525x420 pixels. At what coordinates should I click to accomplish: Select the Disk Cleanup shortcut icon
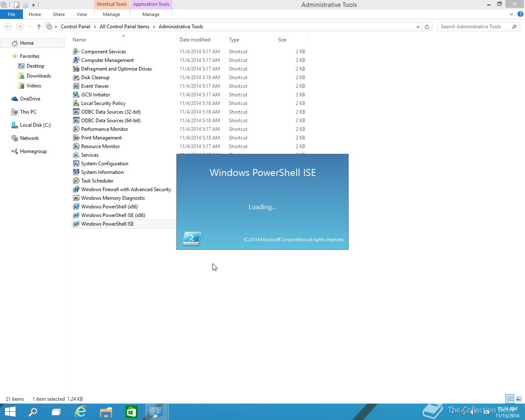(76, 78)
